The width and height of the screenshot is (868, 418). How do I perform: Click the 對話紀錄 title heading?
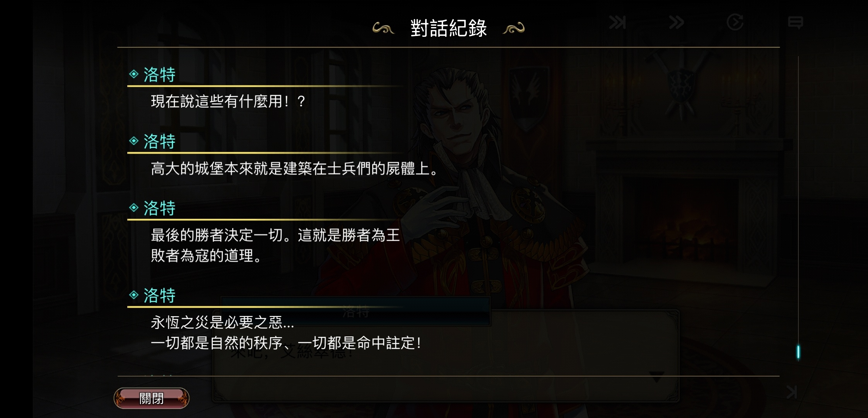tap(448, 28)
